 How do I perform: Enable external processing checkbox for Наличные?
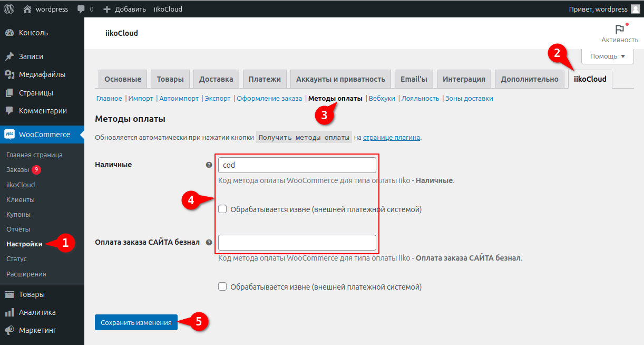222,209
